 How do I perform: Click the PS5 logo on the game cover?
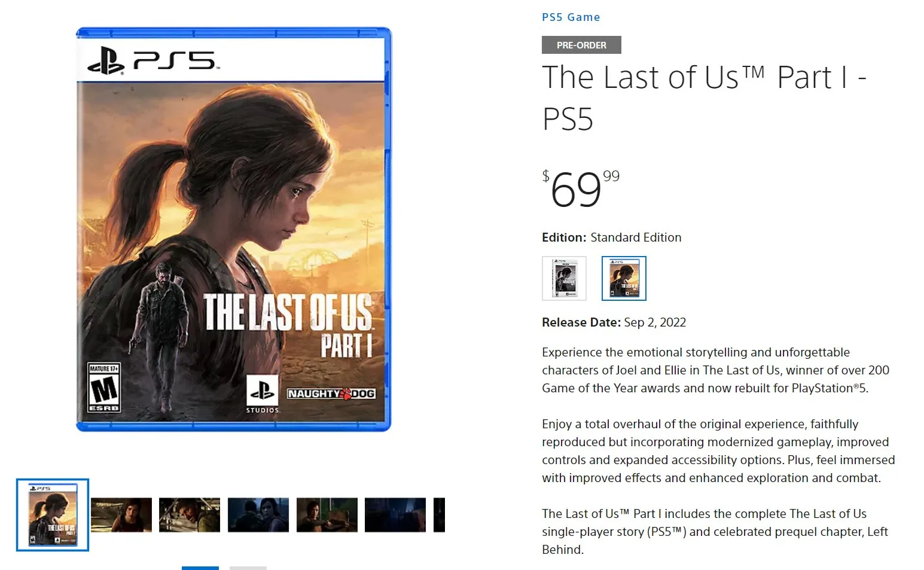pos(153,60)
